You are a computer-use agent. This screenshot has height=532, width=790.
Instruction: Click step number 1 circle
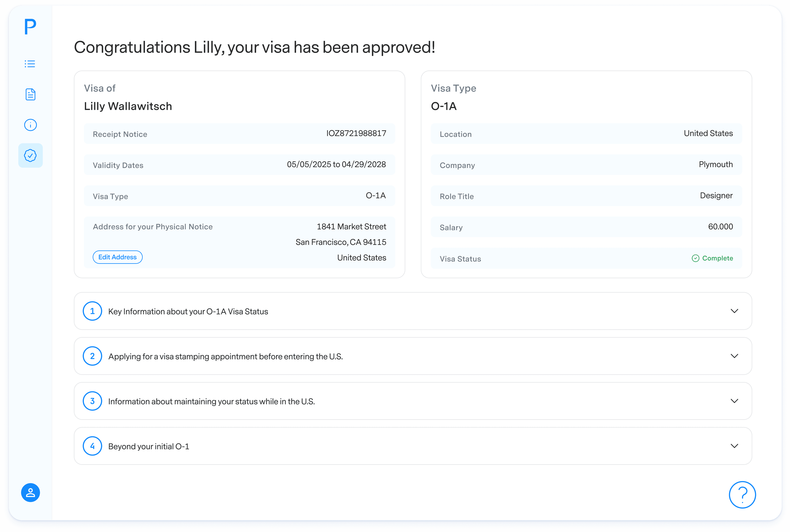coord(92,311)
